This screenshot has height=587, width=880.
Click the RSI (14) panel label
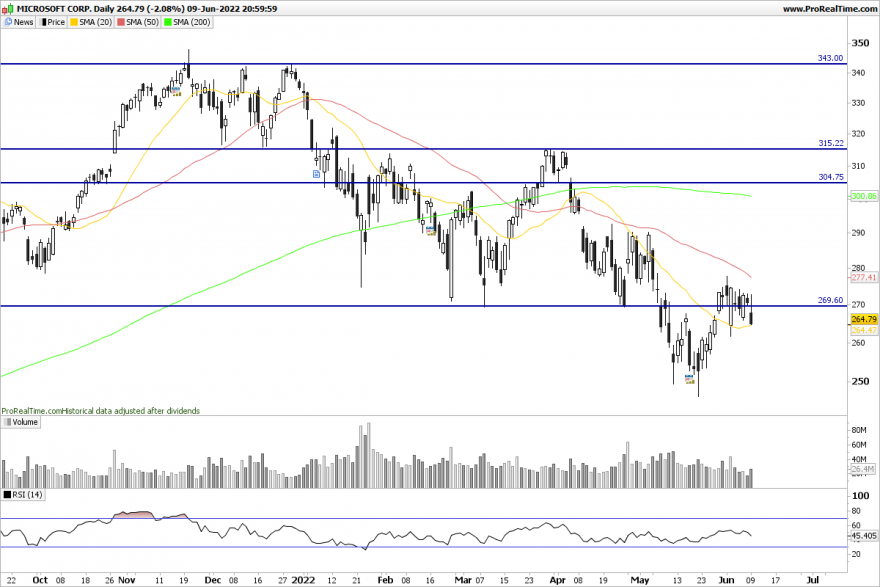28,494
